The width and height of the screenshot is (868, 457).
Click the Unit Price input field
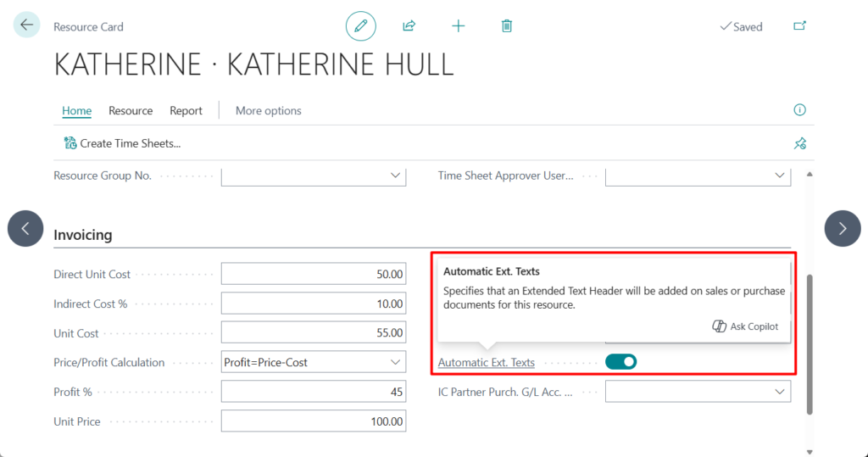tap(313, 421)
